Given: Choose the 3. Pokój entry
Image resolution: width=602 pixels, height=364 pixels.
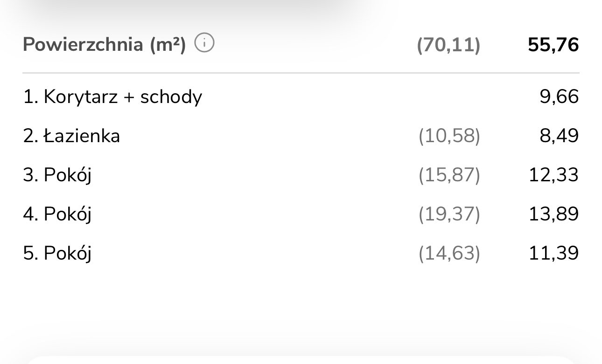Looking at the screenshot, I should tap(57, 175).
